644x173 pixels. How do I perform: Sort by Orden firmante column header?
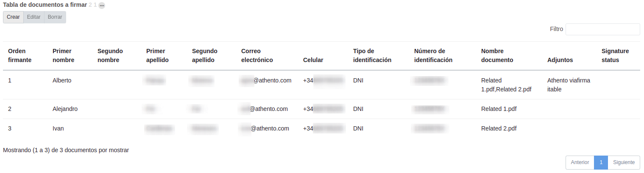click(20, 56)
